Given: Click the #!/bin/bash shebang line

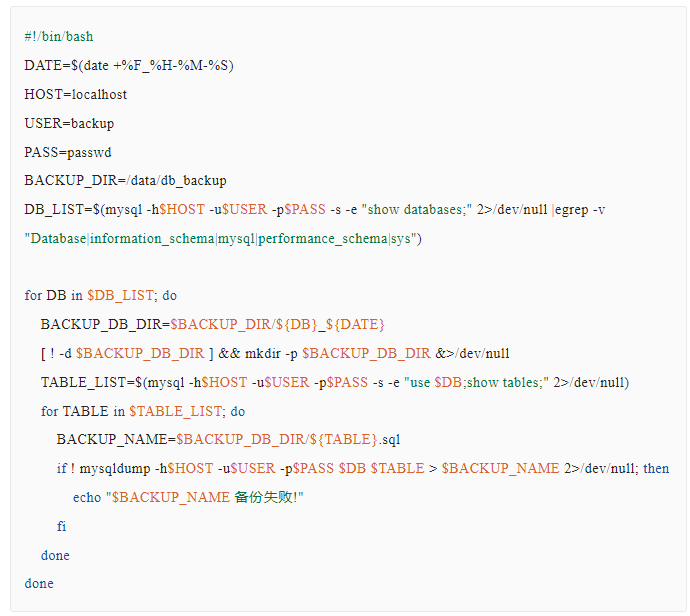Looking at the screenshot, I should coord(59,37).
